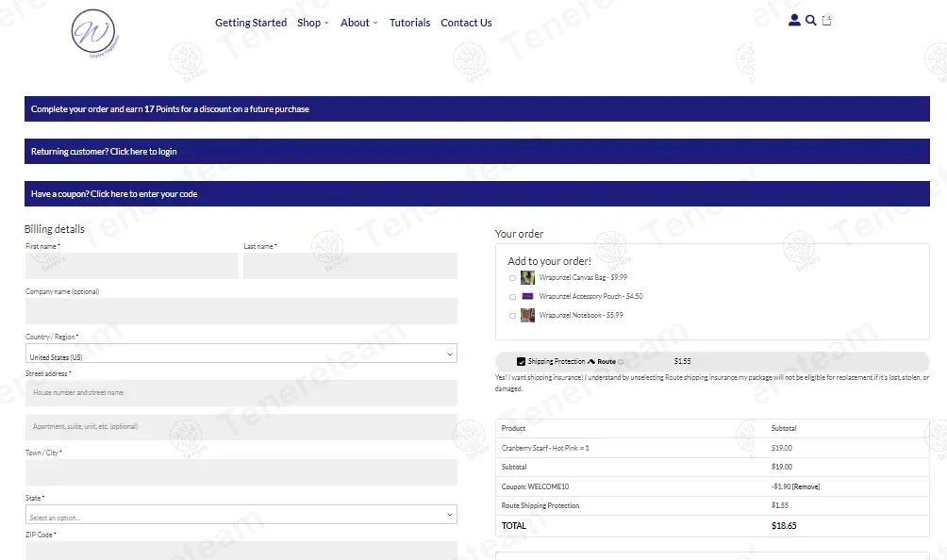
Task: Expand the Country / Region dropdown
Action: click(241, 354)
